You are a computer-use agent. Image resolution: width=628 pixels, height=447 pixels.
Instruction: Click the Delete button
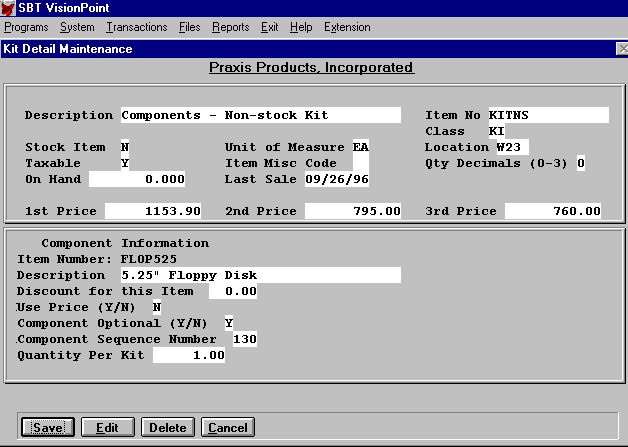tap(168, 427)
